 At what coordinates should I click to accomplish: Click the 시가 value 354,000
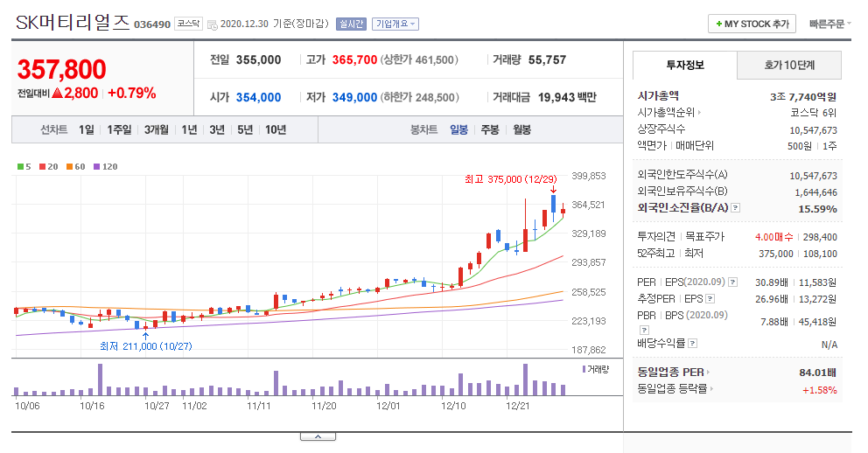tap(258, 97)
